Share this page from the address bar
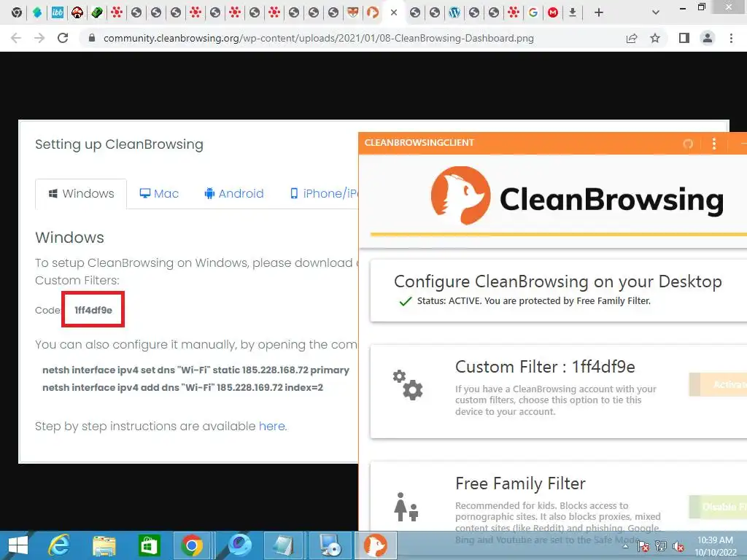The width and height of the screenshot is (747, 560). (632, 38)
